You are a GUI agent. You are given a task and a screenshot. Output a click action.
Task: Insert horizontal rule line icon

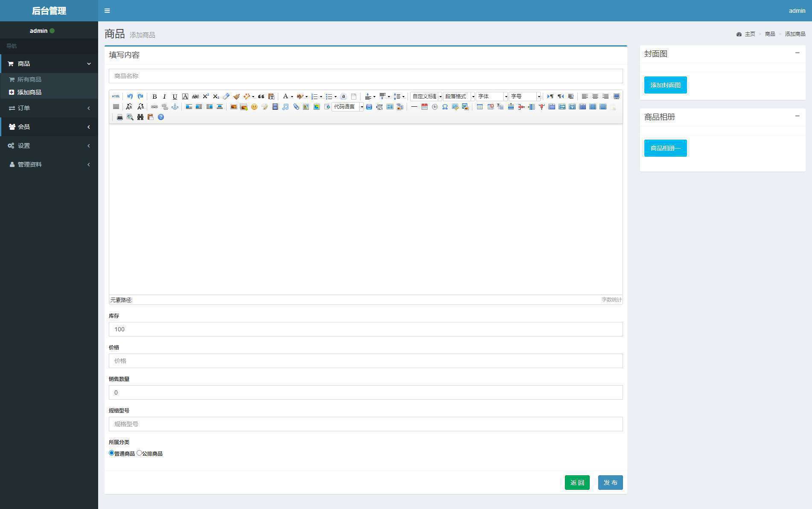click(x=414, y=107)
